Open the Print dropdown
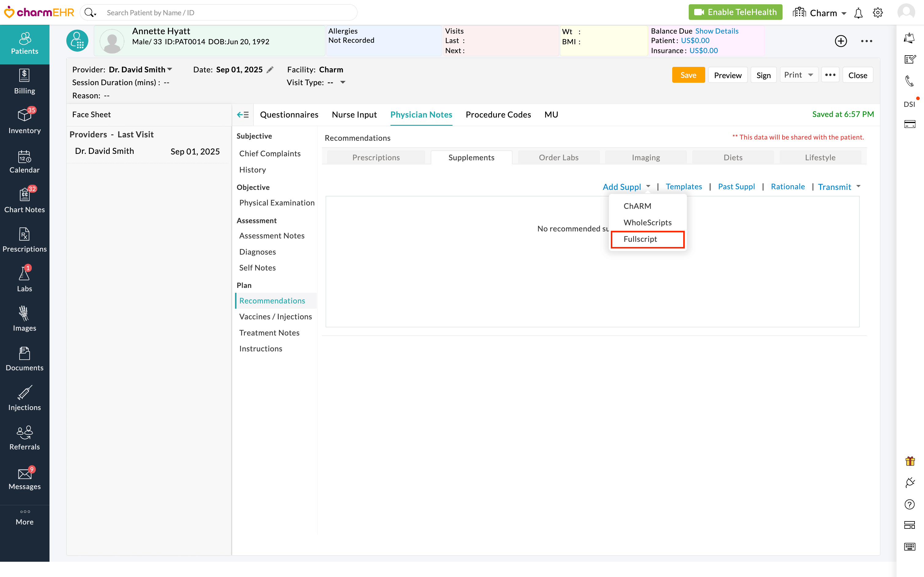 click(798, 75)
